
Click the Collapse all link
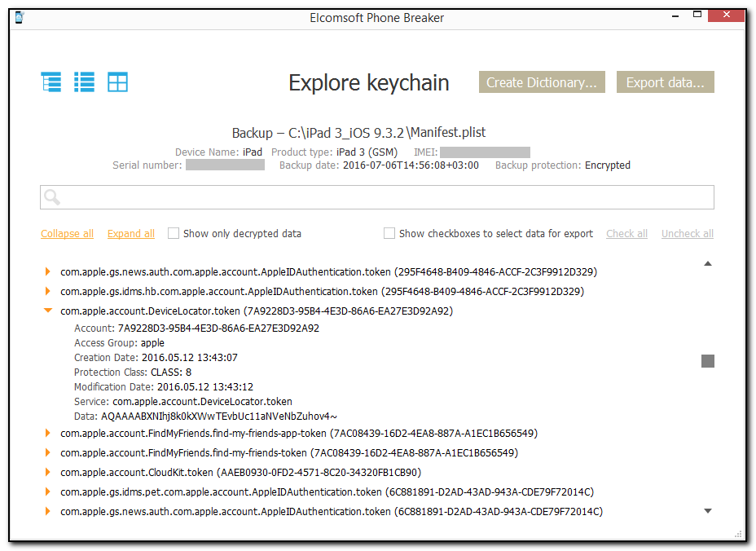coord(67,233)
